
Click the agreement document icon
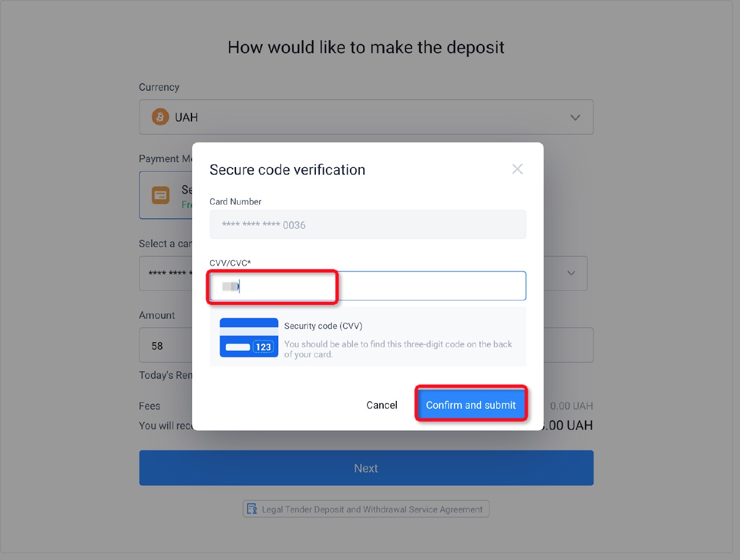pos(252,509)
